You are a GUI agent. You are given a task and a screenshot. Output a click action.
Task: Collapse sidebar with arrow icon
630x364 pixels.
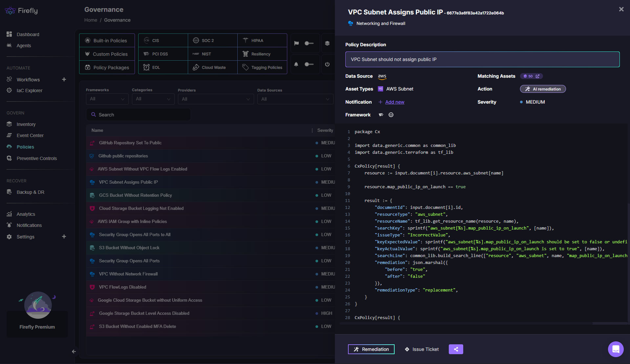pos(74,352)
